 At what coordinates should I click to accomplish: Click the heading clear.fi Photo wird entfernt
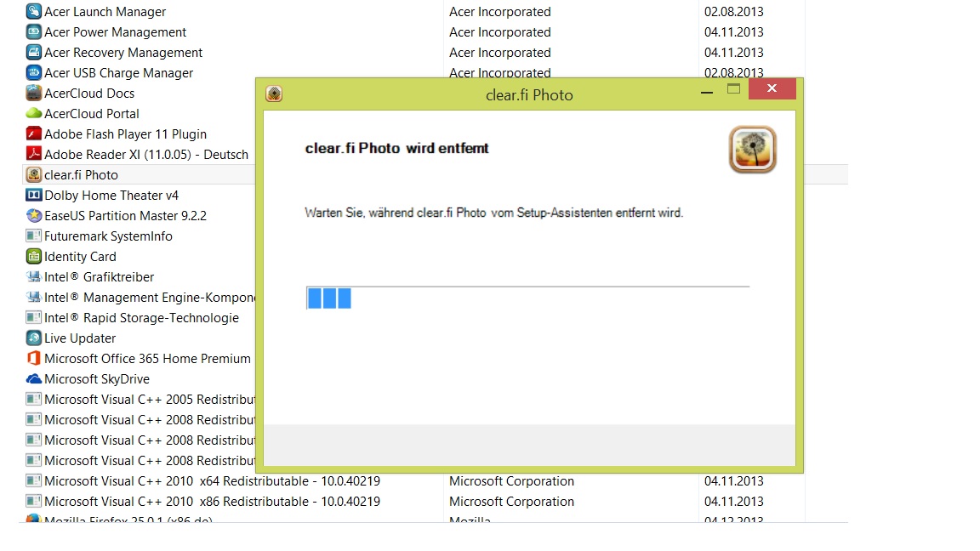pos(397,148)
